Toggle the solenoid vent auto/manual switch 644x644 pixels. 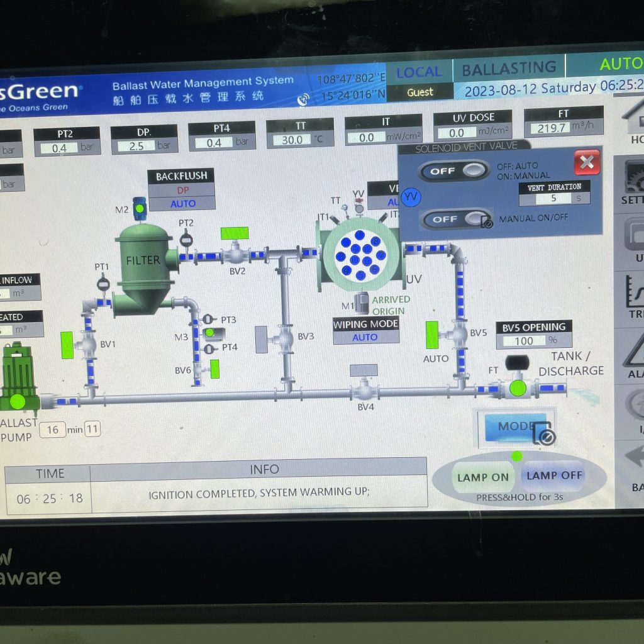[455, 170]
